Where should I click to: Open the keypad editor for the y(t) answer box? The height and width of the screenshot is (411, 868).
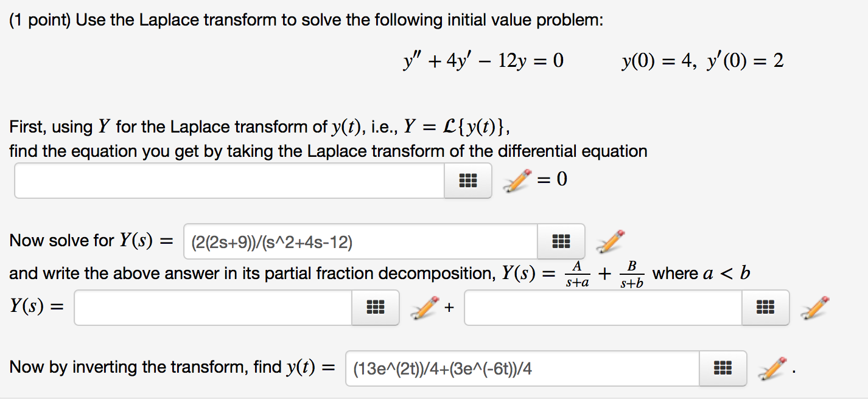723,368
